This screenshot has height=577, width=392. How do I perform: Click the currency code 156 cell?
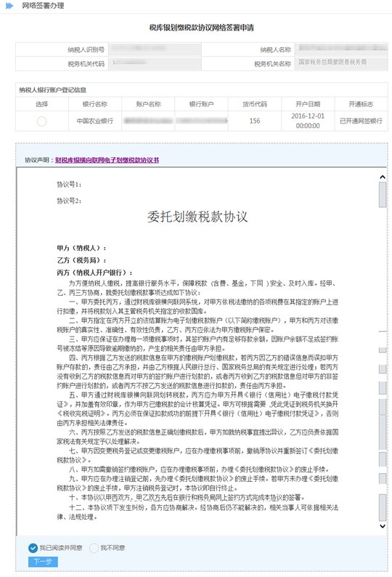pos(255,121)
